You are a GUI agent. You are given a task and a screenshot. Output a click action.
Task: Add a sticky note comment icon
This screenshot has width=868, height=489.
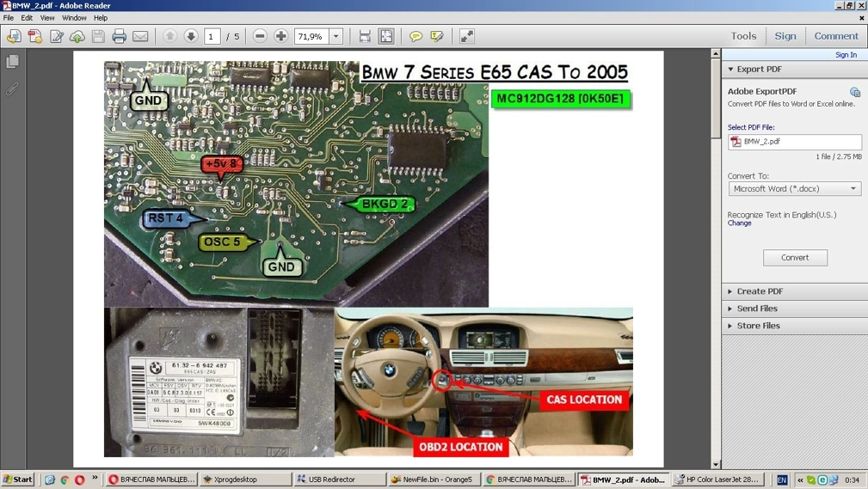tap(416, 36)
